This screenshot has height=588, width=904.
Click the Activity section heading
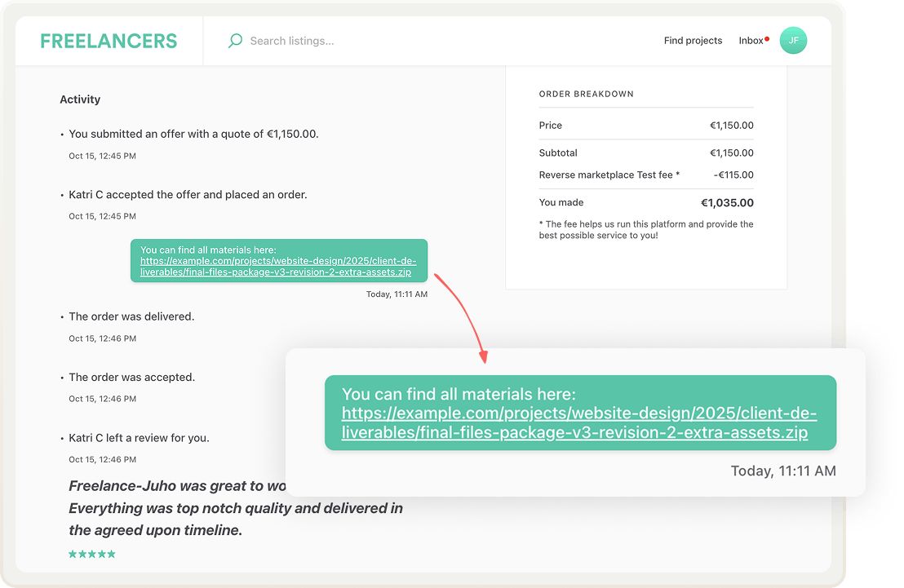(80, 99)
